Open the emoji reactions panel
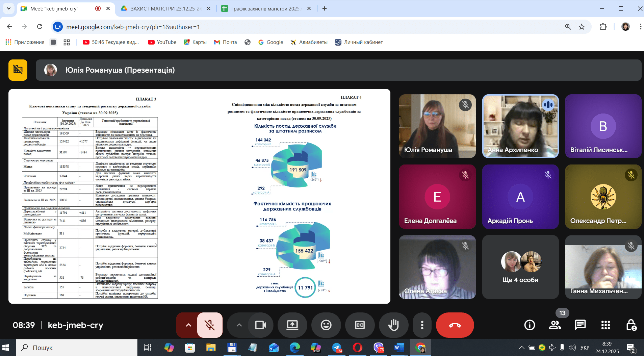 [x=326, y=325]
